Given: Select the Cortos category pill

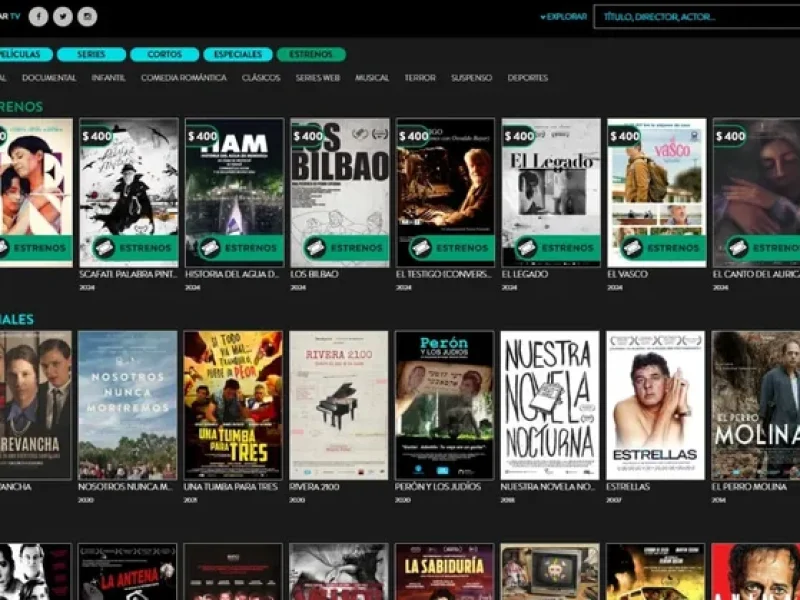Looking at the screenshot, I should point(164,54).
